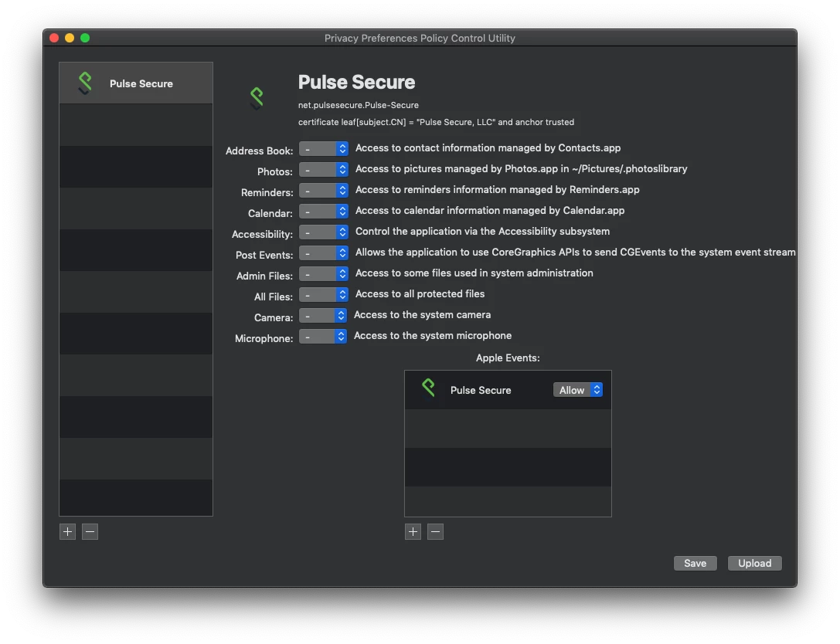This screenshot has width=840, height=644.
Task: Click the Pulse Secure icon in sidebar list
Action: pos(85,83)
